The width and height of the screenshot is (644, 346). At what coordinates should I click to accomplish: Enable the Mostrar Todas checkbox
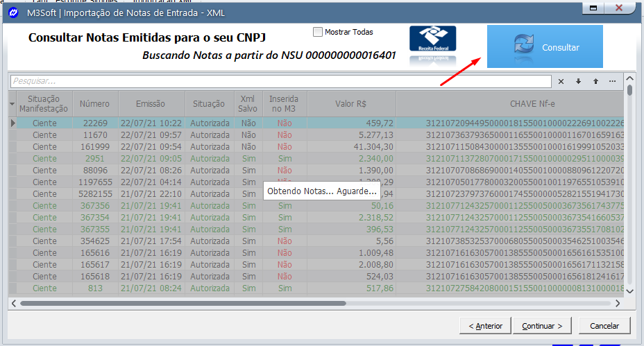(318, 32)
